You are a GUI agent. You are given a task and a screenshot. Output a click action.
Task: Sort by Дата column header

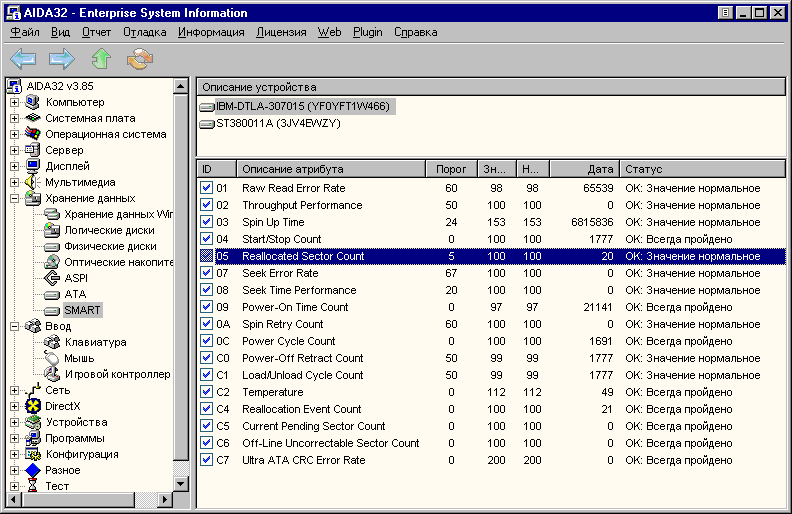pos(584,169)
